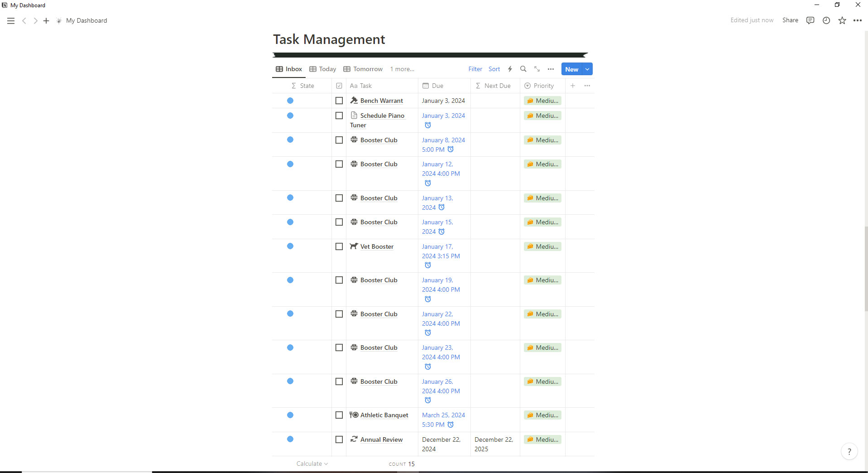This screenshot has width=868, height=473.
Task: Click the search icon in the view toolbar
Action: pos(523,69)
